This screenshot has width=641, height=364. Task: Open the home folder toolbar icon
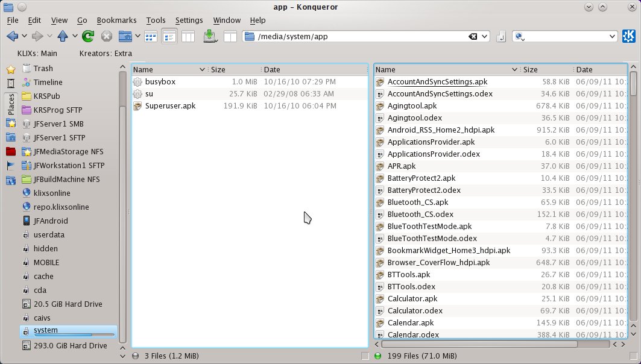tap(125, 36)
